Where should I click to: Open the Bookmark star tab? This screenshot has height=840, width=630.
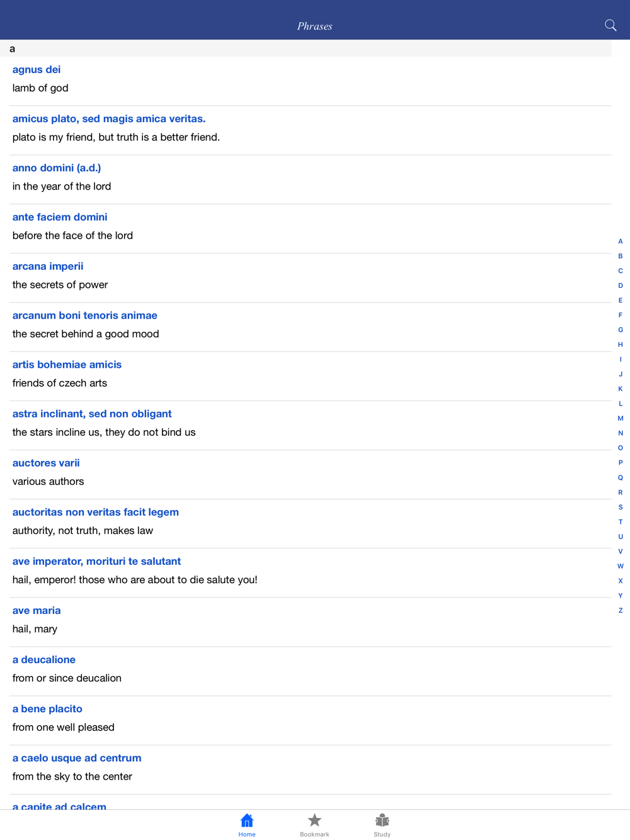coord(314,820)
